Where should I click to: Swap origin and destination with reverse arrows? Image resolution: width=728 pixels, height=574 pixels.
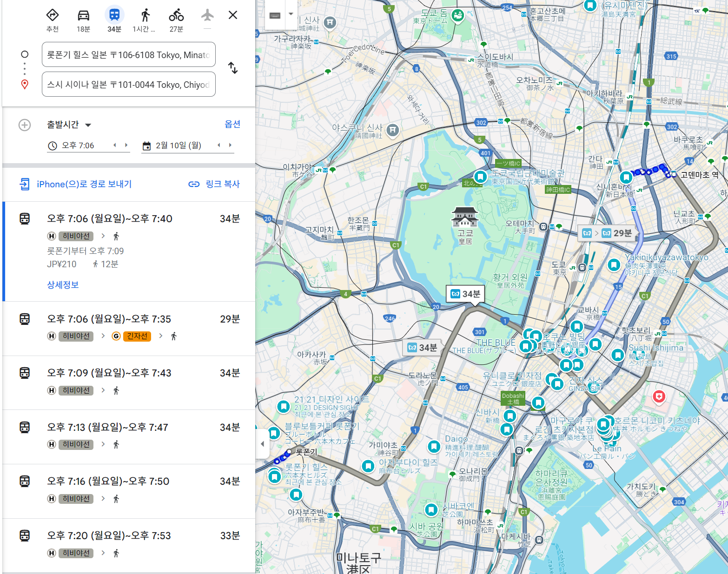[233, 68]
